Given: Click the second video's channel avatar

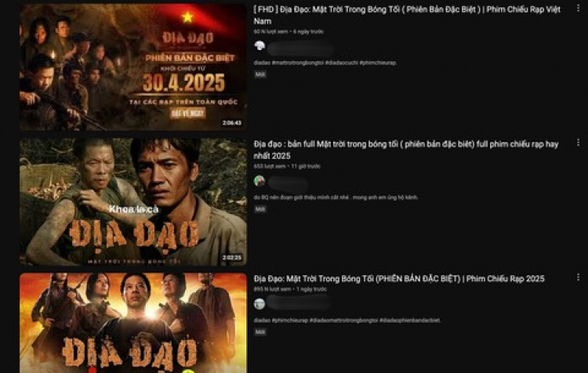Looking at the screenshot, I should pyautogui.click(x=260, y=181).
